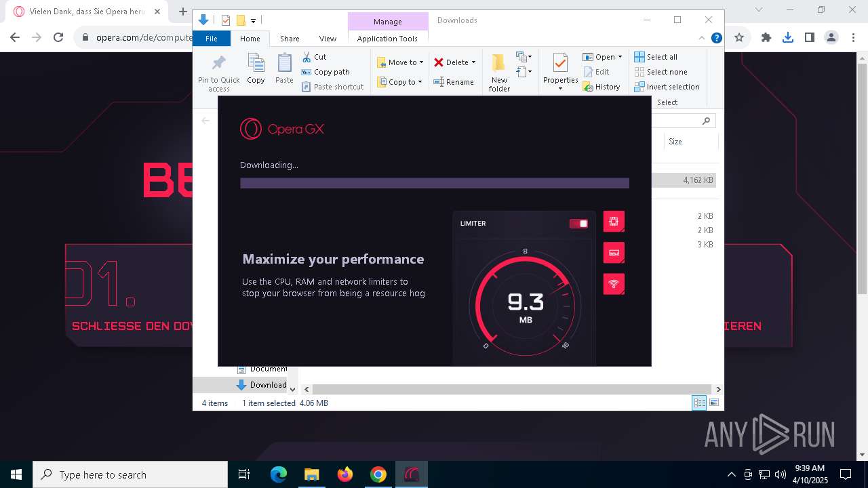Screen dimensions: 868x488
Task: Switch to the Home ribbon tab
Action: pos(250,39)
